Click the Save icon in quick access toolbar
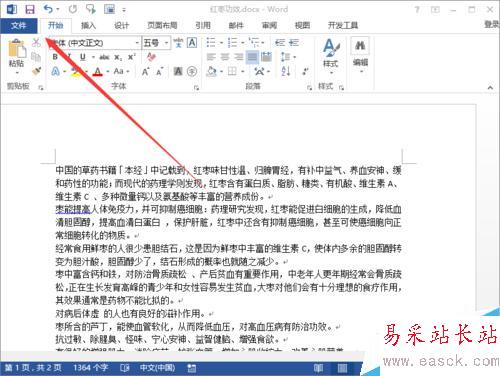500x376 pixels. click(30, 9)
